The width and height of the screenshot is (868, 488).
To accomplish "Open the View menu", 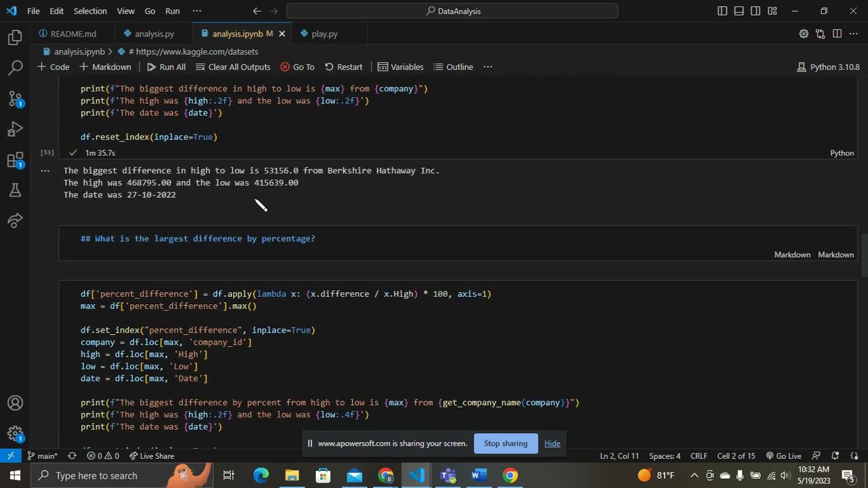I will [125, 11].
